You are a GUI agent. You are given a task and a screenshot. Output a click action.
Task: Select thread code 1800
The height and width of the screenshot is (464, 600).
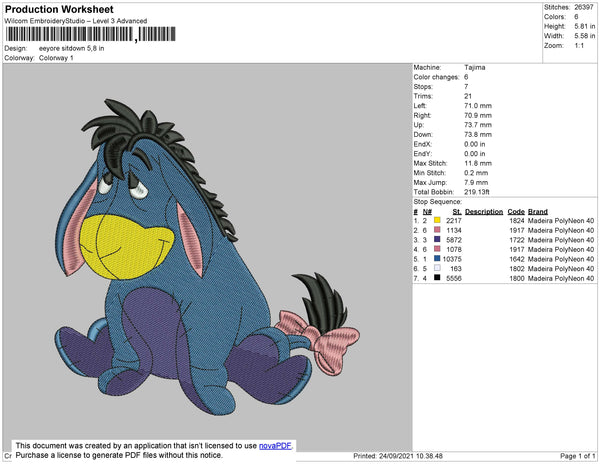(517, 278)
